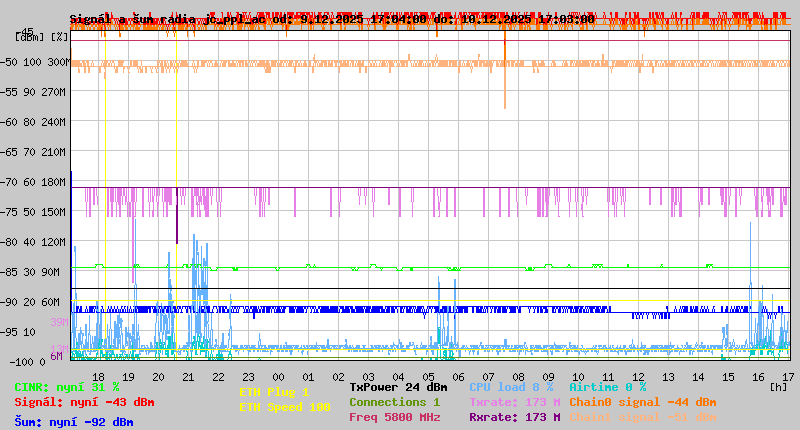
Task: Click the '00' hour tick label
Action: [278, 377]
